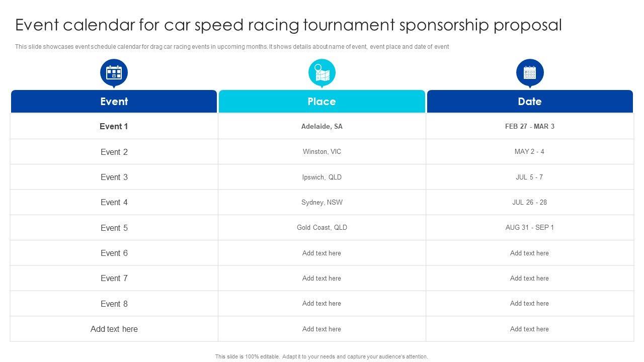Click the Event 1 cell
Image resolution: width=644 pixels, height=362 pixels.
pyautogui.click(x=114, y=126)
